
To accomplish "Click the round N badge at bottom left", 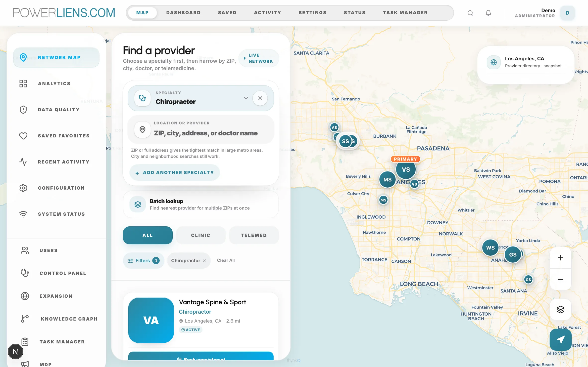I will point(15,352).
